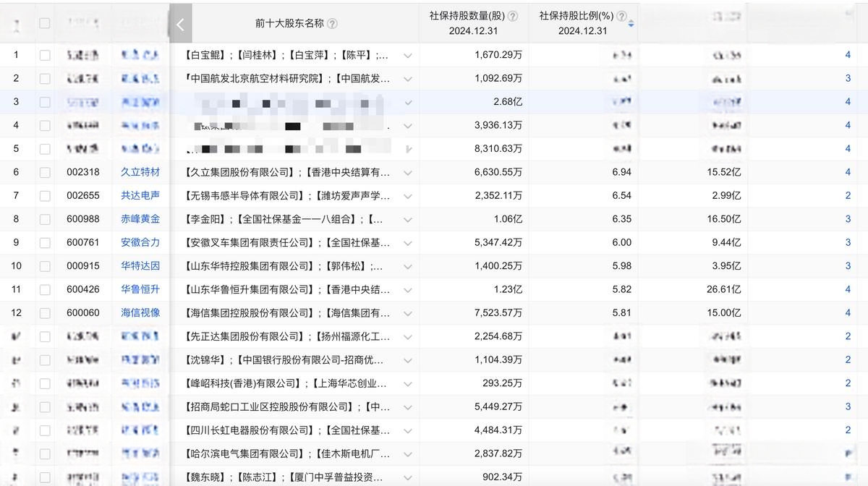Click the holding amount 293.25万

[x=503, y=383]
